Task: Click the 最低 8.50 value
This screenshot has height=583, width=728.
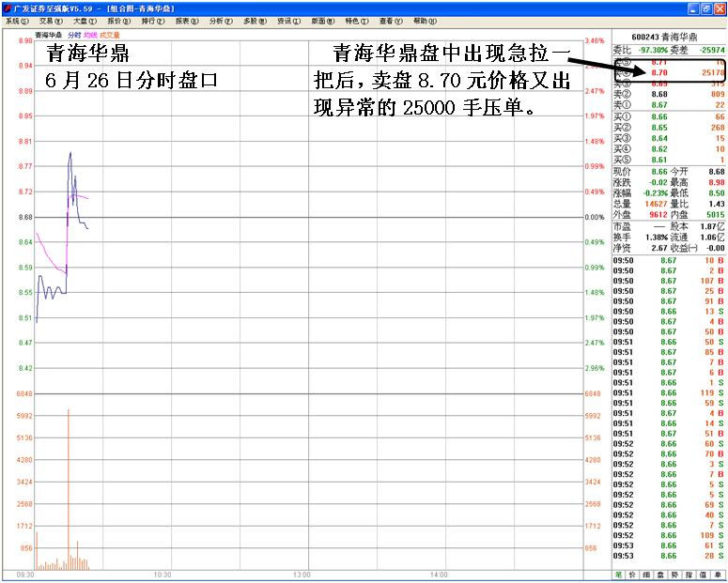Action: coord(717,193)
